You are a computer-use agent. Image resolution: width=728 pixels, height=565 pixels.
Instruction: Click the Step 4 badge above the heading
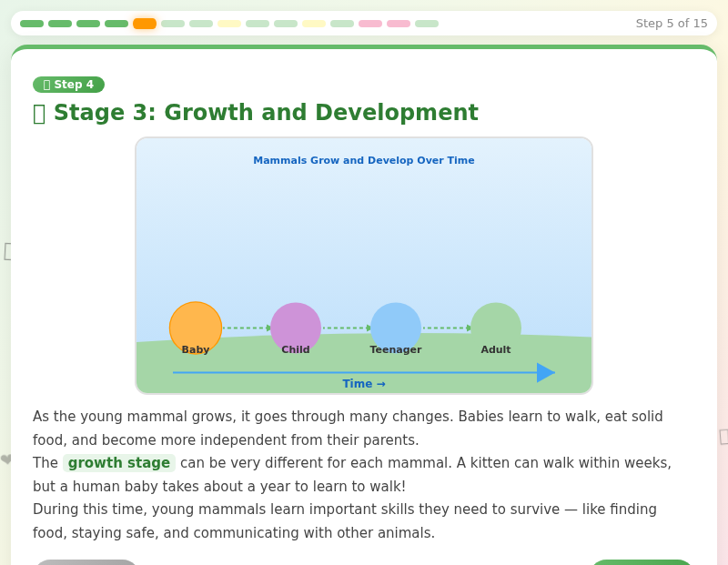pyautogui.click(x=68, y=84)
